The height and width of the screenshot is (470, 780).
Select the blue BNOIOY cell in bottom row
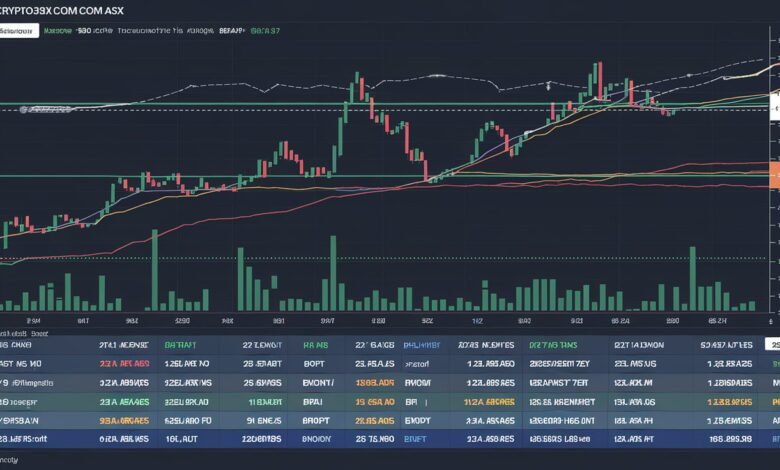click(x=316, y=439)
